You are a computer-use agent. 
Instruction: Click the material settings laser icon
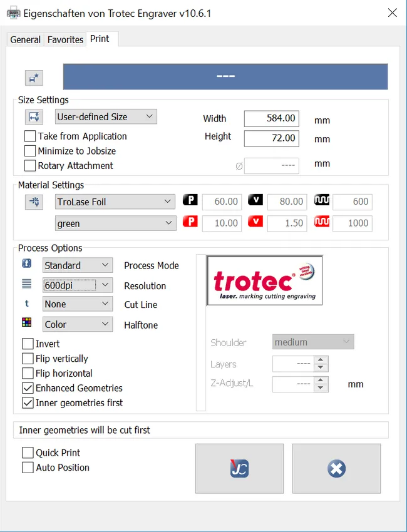point(34,202)
